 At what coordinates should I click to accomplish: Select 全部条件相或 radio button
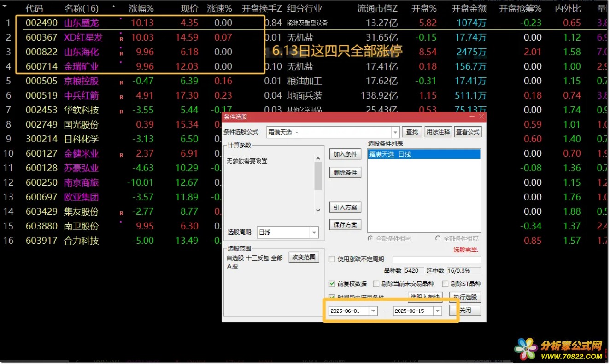tap(438, 239)
